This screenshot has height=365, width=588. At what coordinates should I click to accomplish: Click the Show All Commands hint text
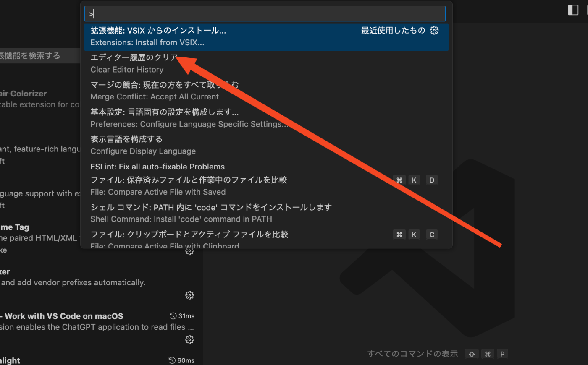[412, 354]
